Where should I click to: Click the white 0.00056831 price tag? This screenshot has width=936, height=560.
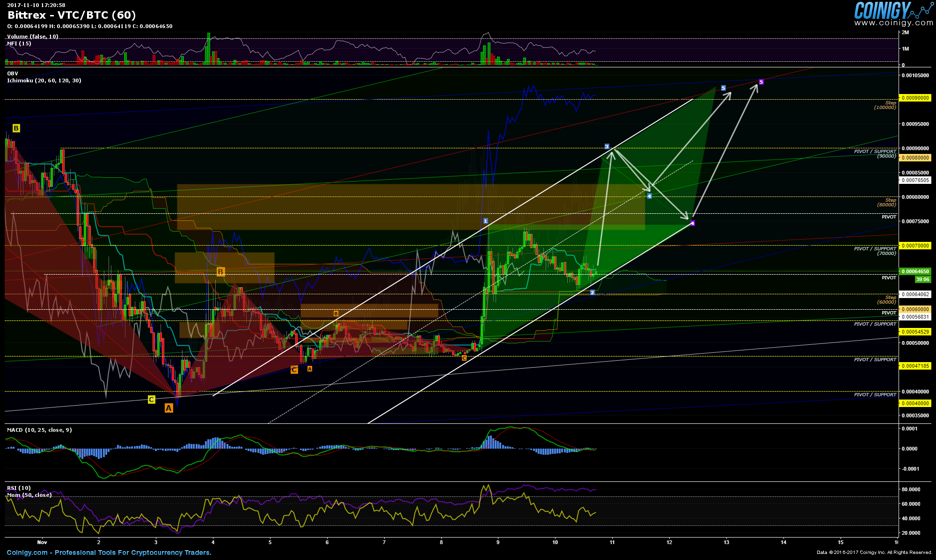point(915,317)
